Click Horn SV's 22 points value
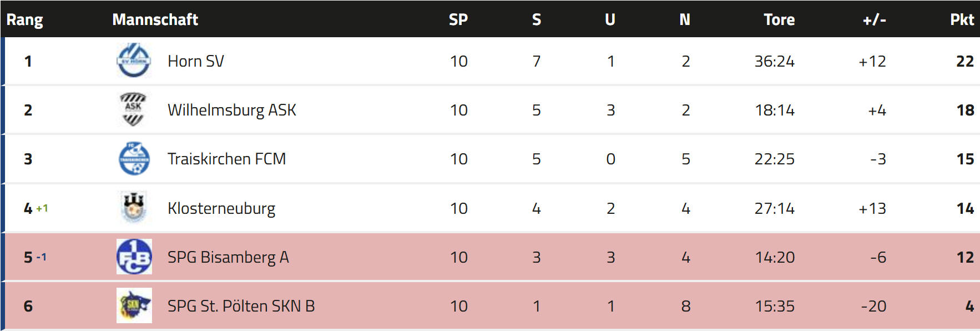The height and width of the screenshot is (331, 980). click(964, 61)
